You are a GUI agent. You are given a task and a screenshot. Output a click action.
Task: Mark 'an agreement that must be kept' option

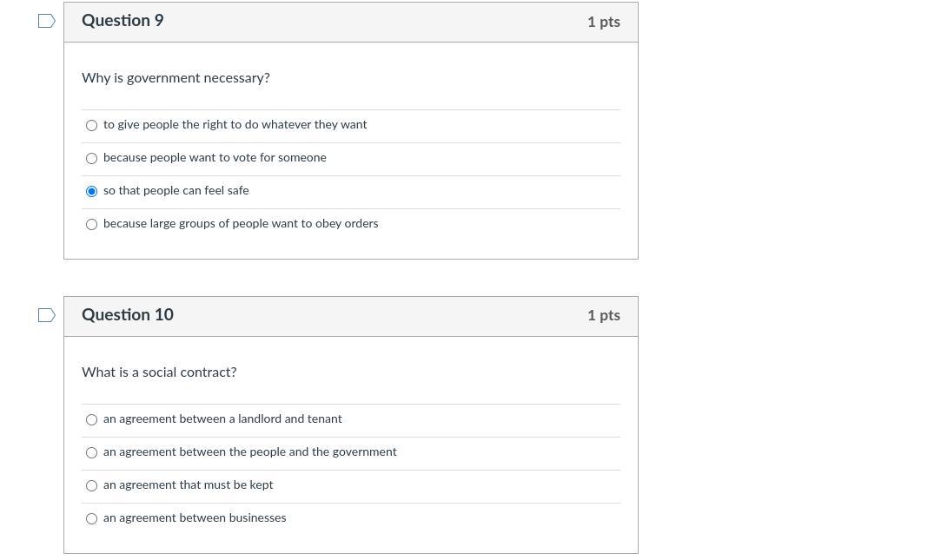click(x=91, y=485)
